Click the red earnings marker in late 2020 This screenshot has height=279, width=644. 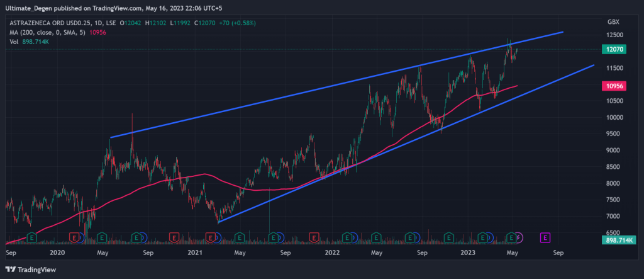click(x=174, y=237)
